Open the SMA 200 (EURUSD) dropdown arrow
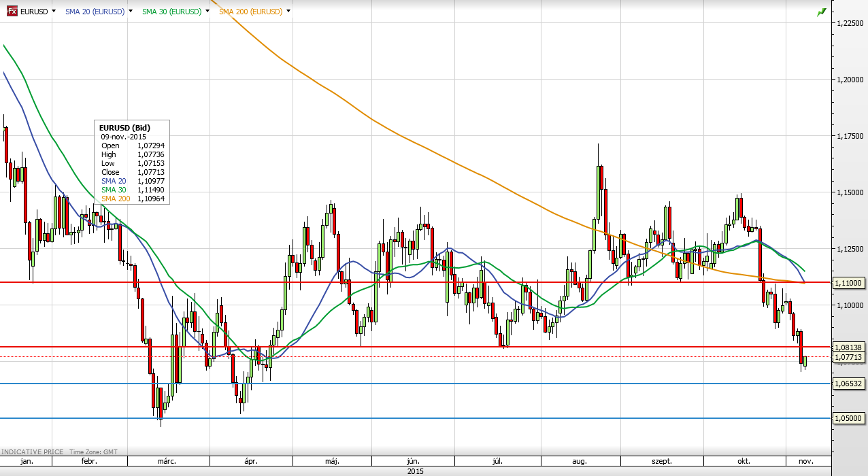The height and width of the screenshot is (476, 868). point(288,12)
